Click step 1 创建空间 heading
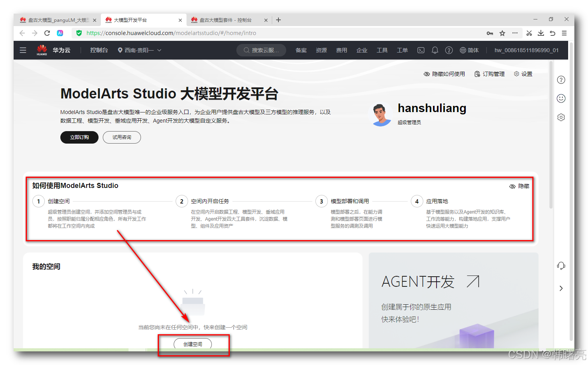 pyautogui.click(x=59, y=201)
